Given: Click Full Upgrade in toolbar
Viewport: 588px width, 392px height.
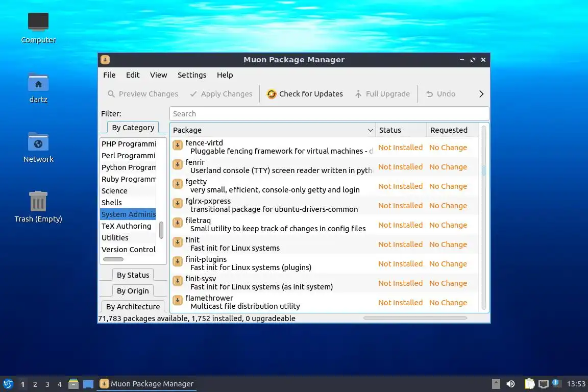Looking at the screenshot, I should (382, 94).
